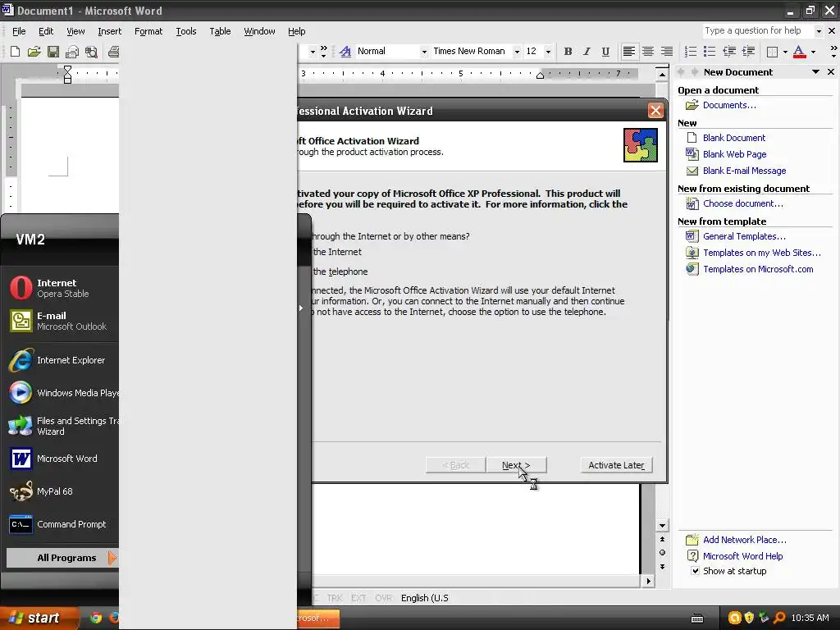
Task: Open Command Prompt from Start menu
Action: click(x=62, y=524)
